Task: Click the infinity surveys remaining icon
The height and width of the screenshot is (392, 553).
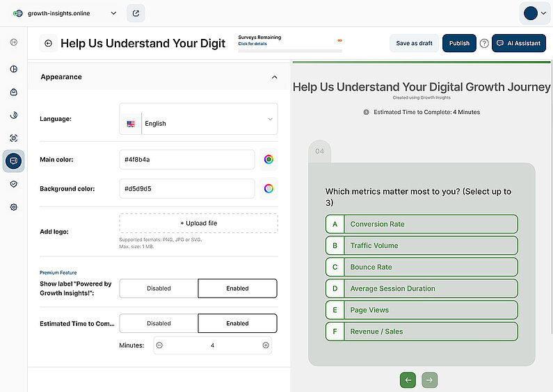Action: pos(339,40)
